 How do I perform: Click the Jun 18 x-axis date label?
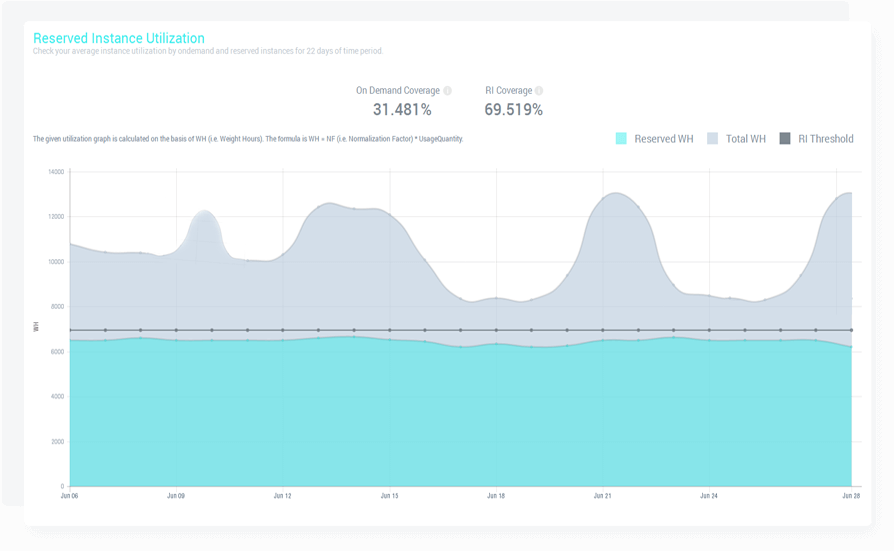point(495,495)
